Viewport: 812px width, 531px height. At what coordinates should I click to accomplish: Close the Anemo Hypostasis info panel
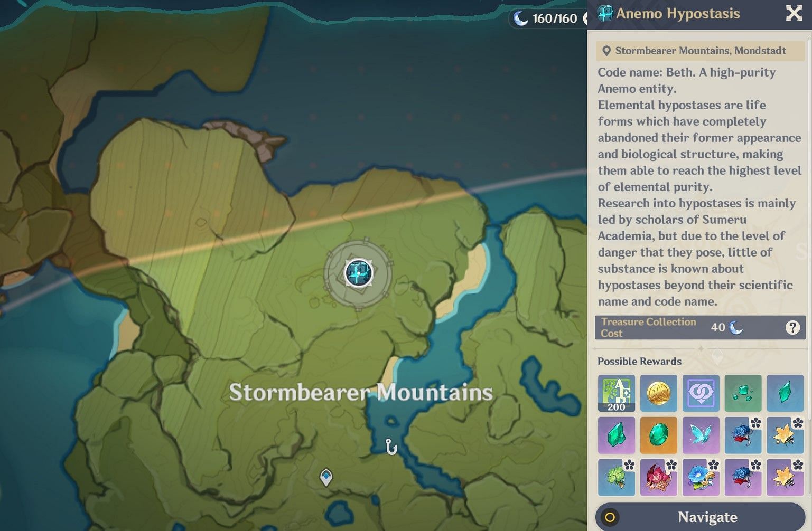click(794, 13)
